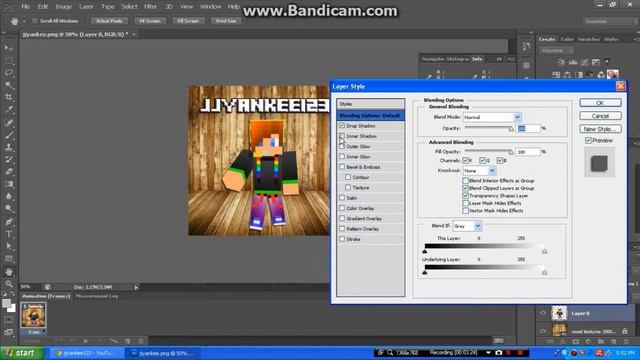This screenshot has width=640, height=360.
Task: Click the Fill Opacity slider handle
Action: tap(511, 152)
